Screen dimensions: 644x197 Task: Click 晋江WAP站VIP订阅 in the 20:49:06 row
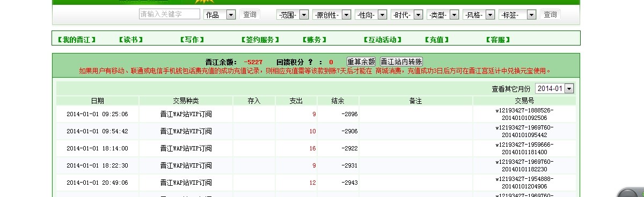click(x=186, y=183)
